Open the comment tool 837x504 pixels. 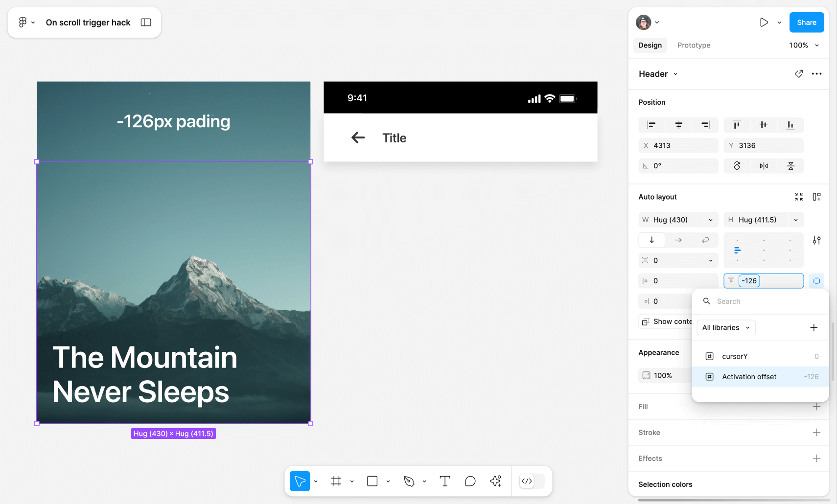click(470, 481)
